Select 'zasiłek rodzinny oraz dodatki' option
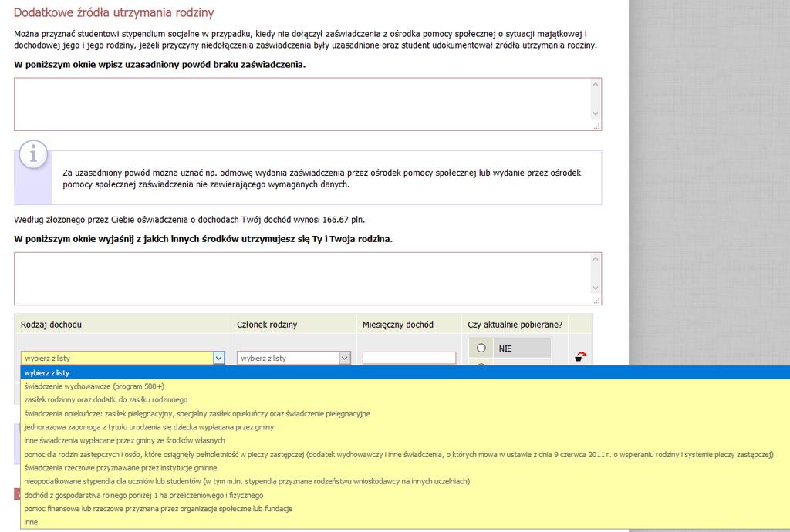 click(405, 399)
